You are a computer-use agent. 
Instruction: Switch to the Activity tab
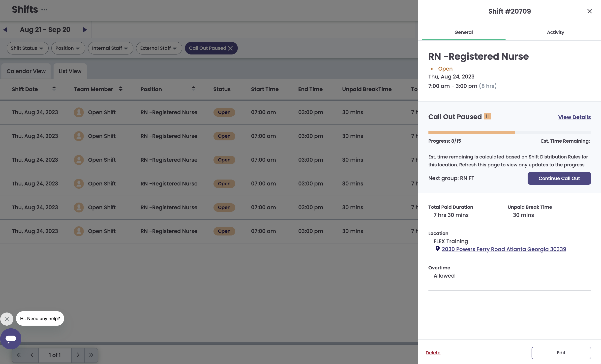pos(555,32)
